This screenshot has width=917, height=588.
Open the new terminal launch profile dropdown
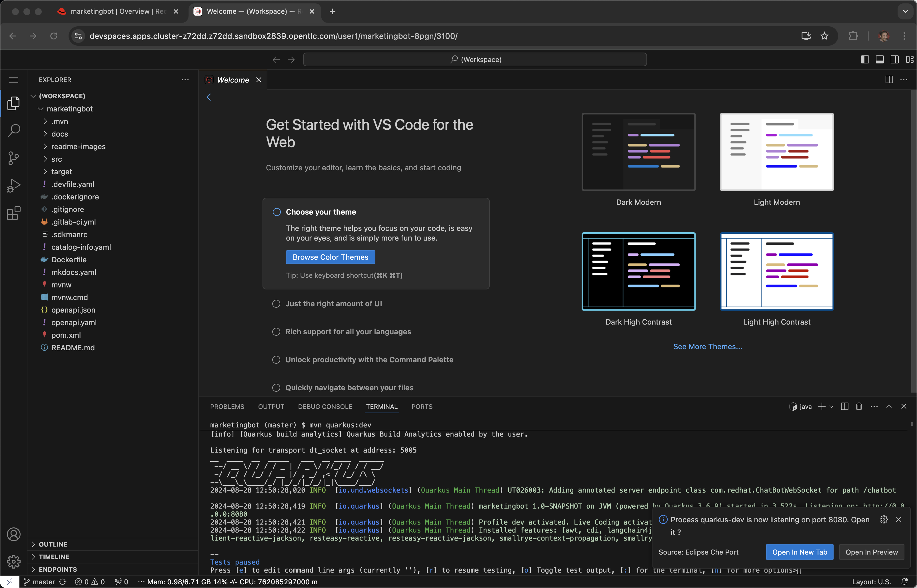click(x=832, y=407)
